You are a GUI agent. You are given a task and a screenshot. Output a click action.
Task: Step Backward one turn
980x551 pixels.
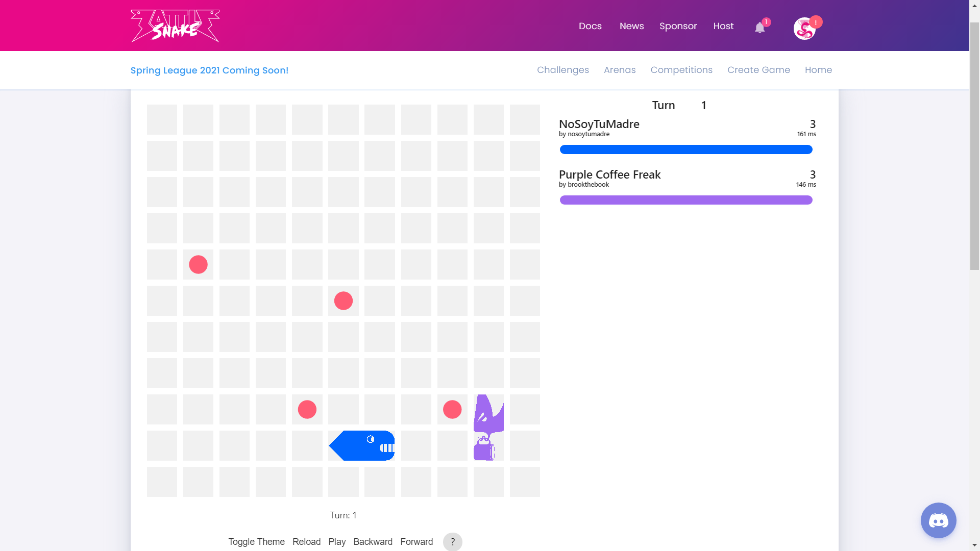coord(373,542)
